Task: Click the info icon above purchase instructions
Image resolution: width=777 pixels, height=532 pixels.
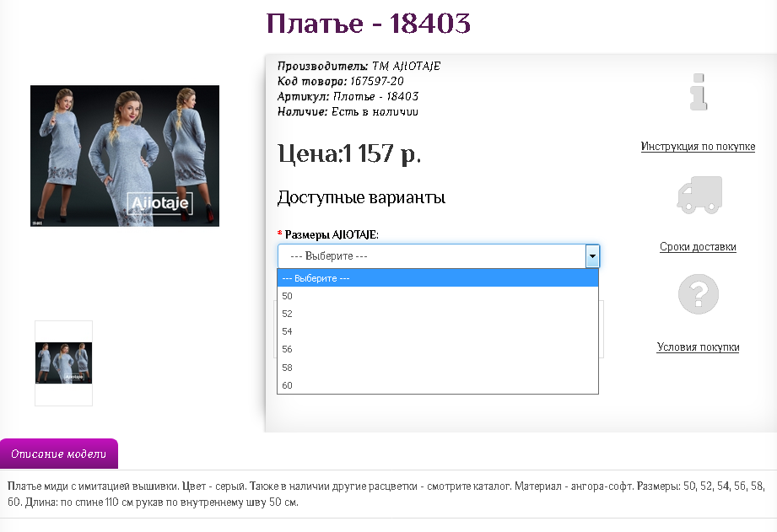Action: 699,92
